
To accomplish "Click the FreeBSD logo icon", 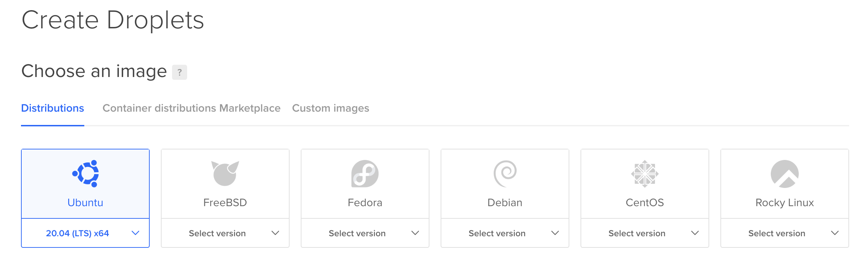I will [225, 174].
